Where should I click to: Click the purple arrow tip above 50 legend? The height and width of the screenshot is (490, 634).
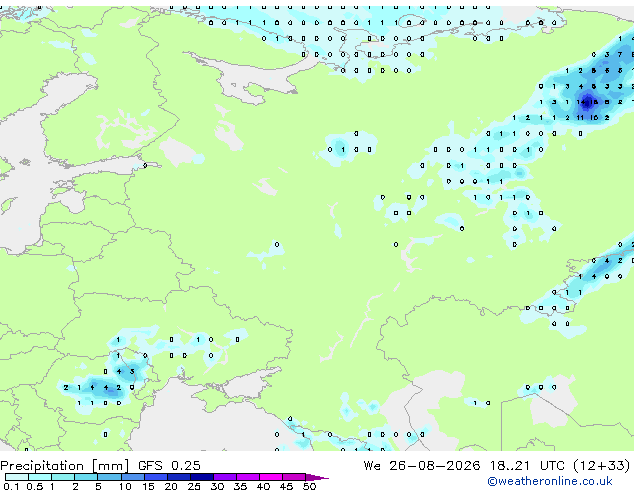tap(317, 477)
